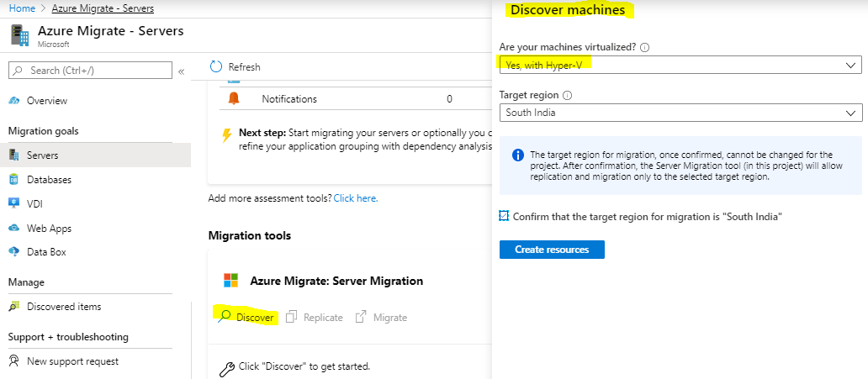
Task: Click the Databases icon in sidebar
Action: [14, 180]
